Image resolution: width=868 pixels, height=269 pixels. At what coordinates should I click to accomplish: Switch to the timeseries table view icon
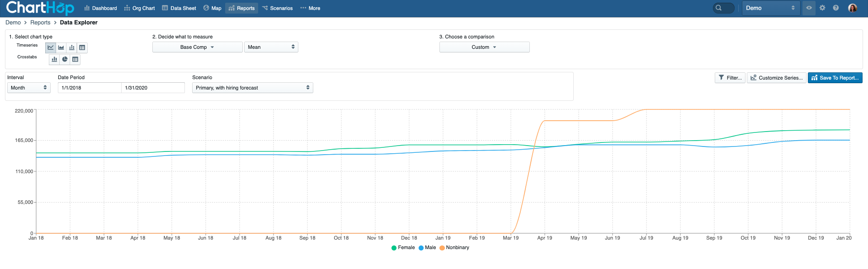[82, 47]
